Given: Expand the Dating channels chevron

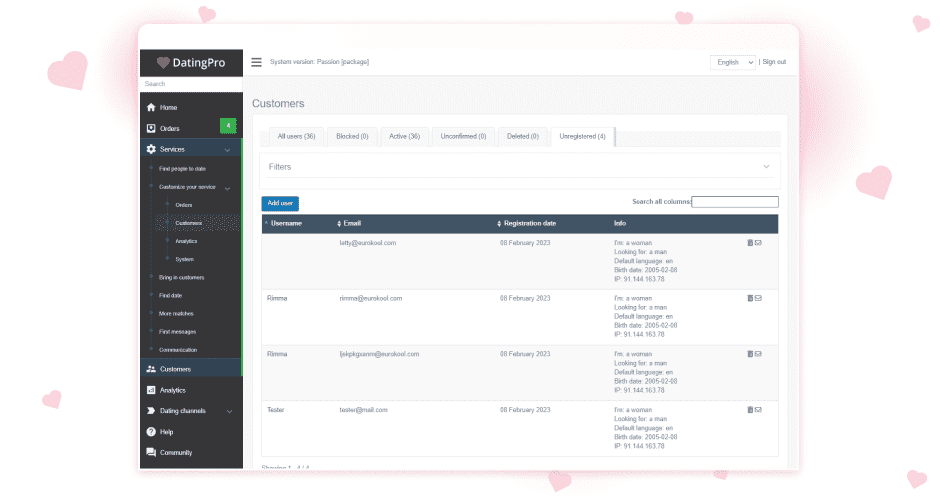Looking at the screenshot, I should pos(229,411).
